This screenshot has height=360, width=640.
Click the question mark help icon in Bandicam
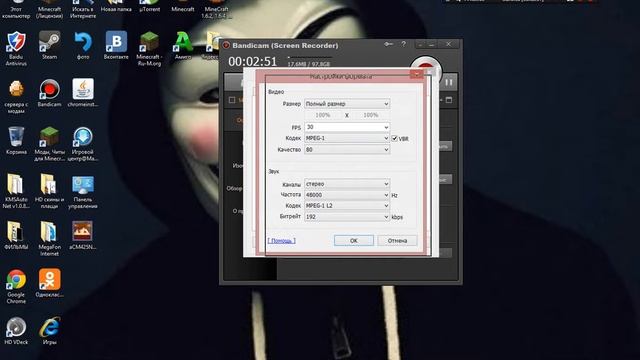[403, 44]
